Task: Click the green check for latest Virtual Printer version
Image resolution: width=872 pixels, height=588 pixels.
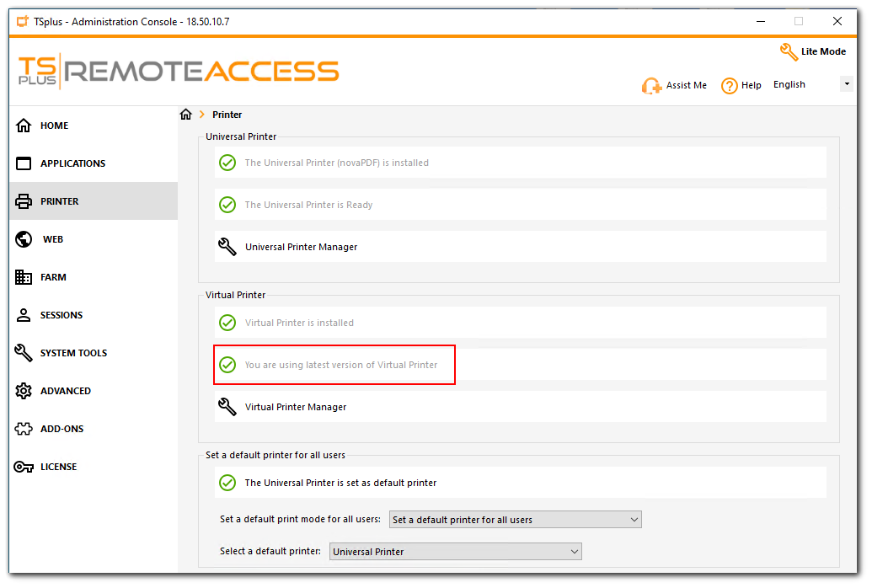Action: 227,364
